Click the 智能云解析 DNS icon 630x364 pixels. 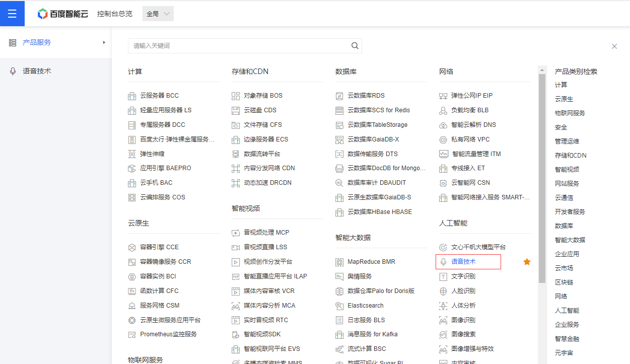point(443,125)
